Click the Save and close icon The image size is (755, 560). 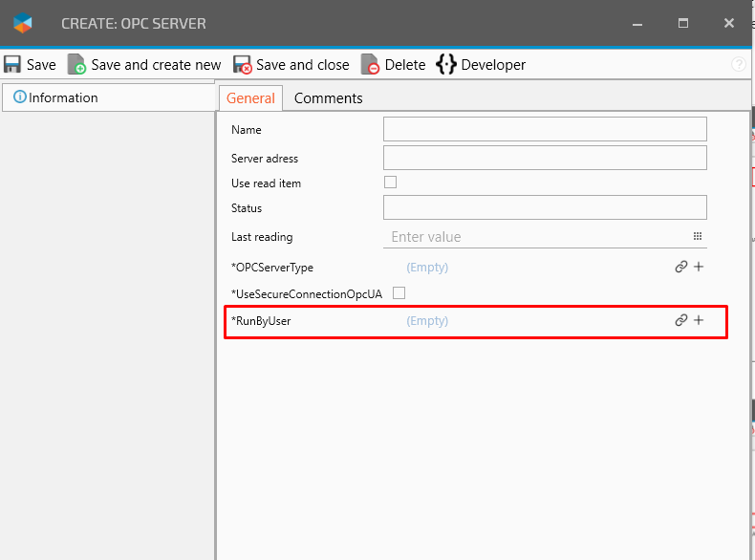(x=243, y=65)
